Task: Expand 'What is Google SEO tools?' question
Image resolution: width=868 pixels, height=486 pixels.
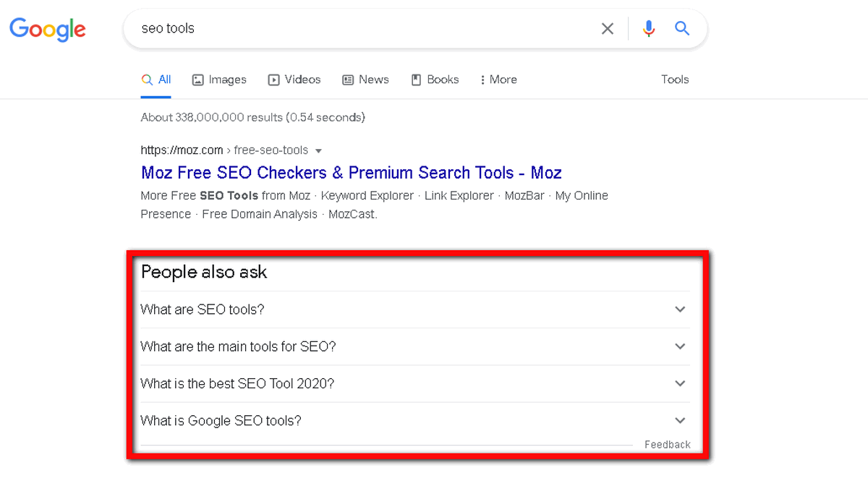Action: pos(415,421)
